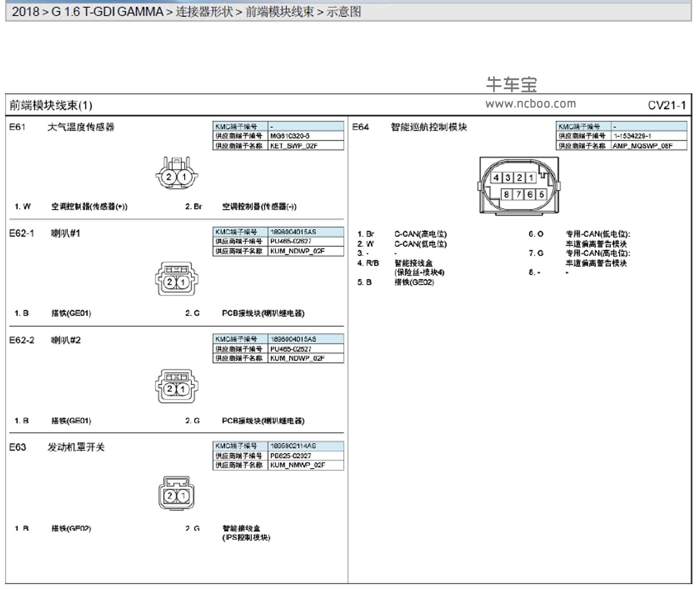Viewport: 700px width, 590px height.
Task: Click PU465-02627 cell for E62-1
Action: (306, 241)
